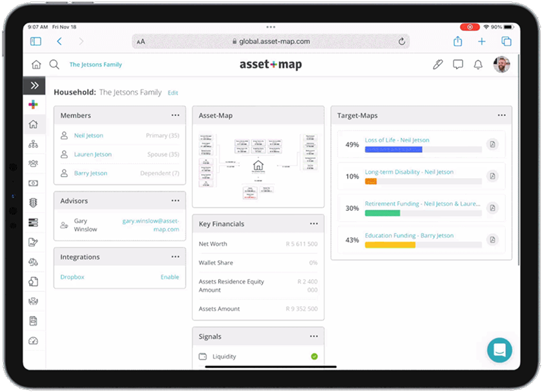Open Barry Jetson member link
The height and width of the screenshot is (392, 542).
point(90,173)
